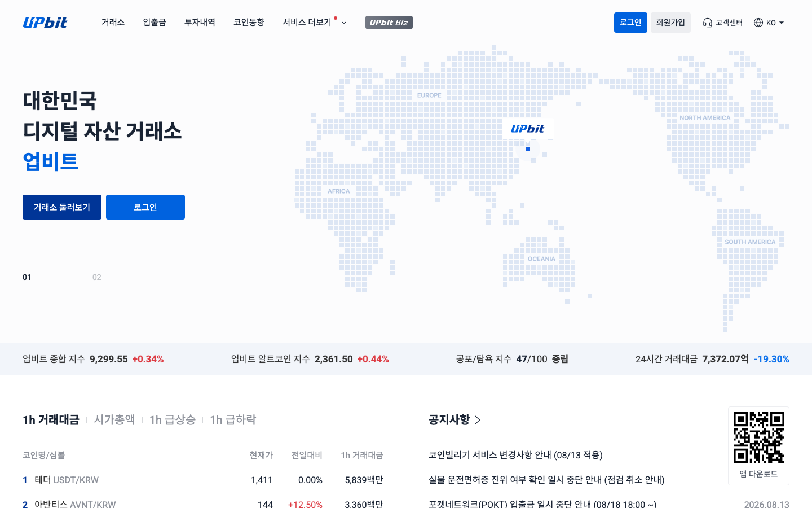
Task: Click the 코인명/심볼 column header
Action: tap(44, 455)
